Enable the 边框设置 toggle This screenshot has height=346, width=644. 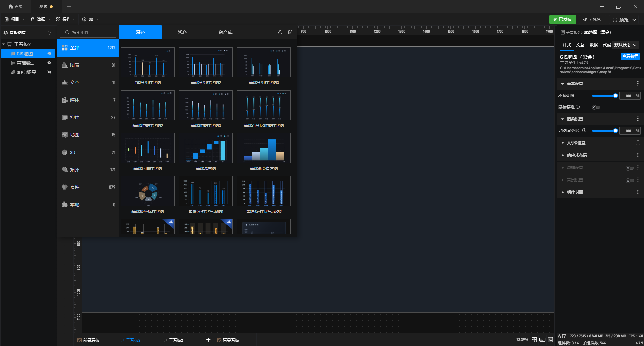click(630, 168)
